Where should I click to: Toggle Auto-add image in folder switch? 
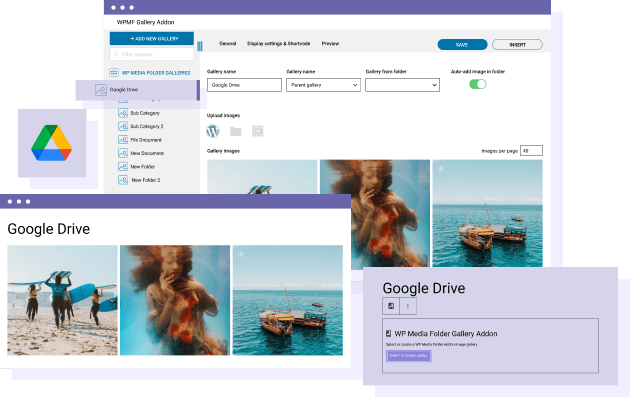point(478,84)
